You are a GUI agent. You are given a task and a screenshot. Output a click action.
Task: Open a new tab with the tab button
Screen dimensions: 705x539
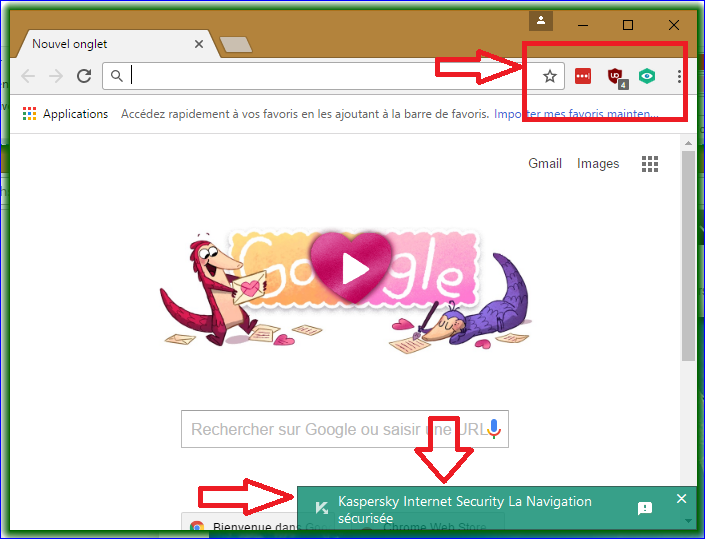pos(236,45)
